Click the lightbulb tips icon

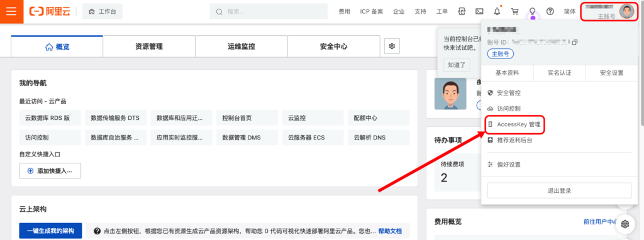[533, 11]
